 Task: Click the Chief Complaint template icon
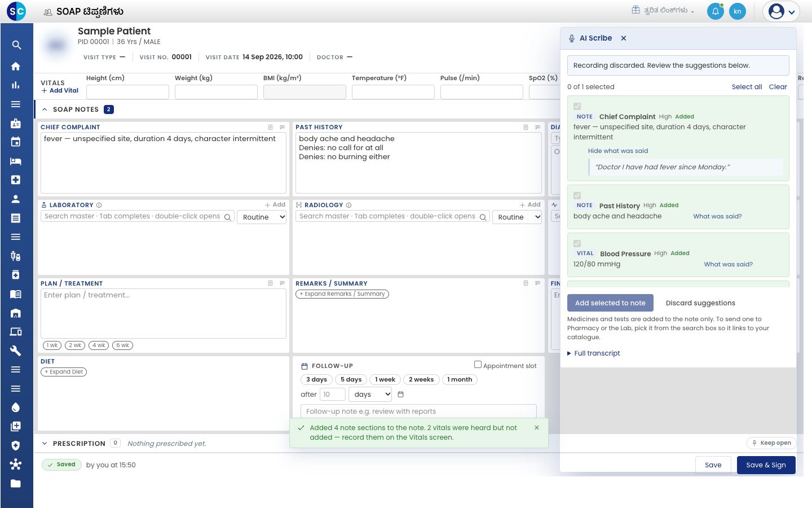[x=271, y=128]
